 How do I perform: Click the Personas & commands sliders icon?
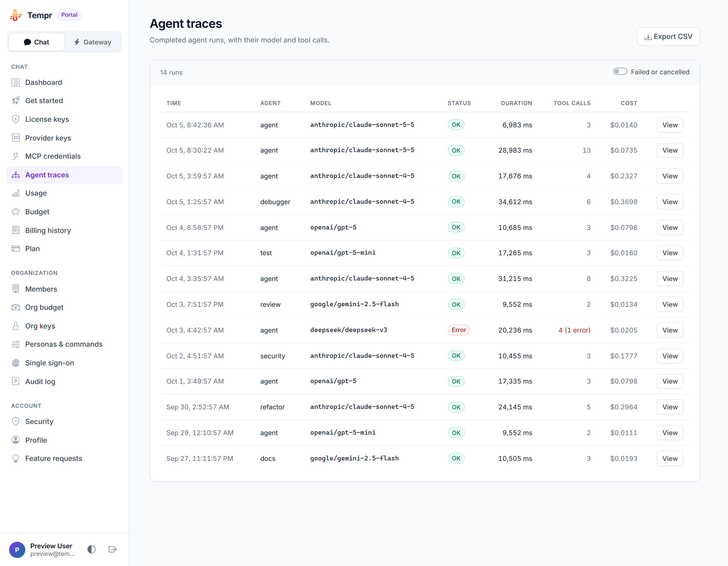[x=16, y=344]
